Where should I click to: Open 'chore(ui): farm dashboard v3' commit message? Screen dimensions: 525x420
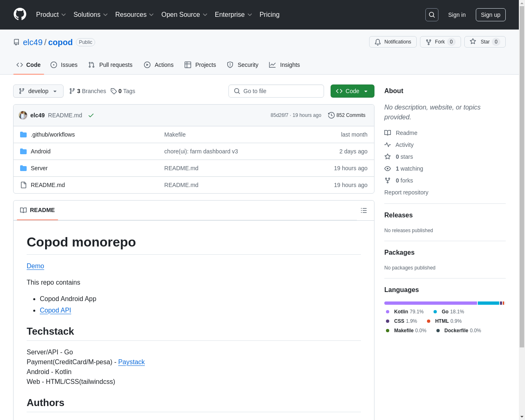coord(201,151)
